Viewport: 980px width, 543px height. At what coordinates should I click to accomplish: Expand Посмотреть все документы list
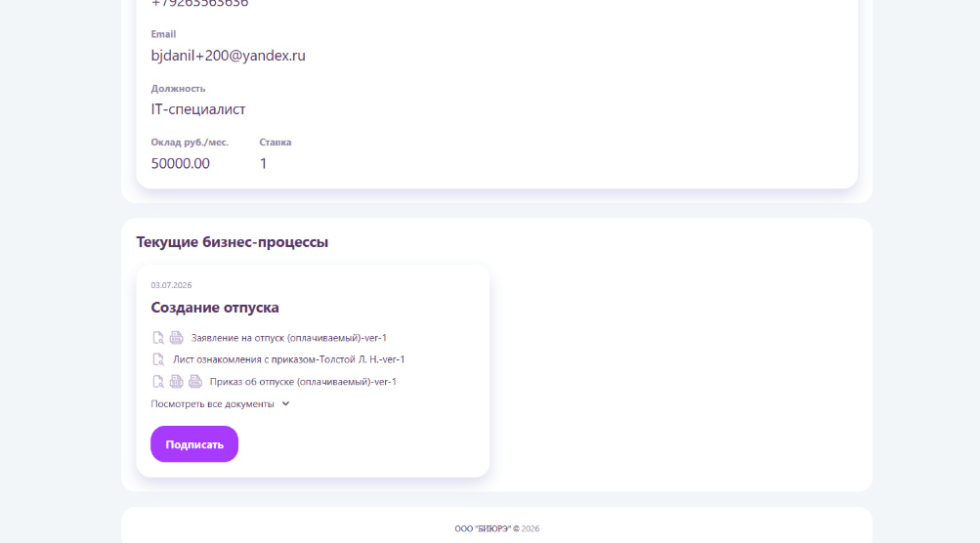[x=220, y=403]
